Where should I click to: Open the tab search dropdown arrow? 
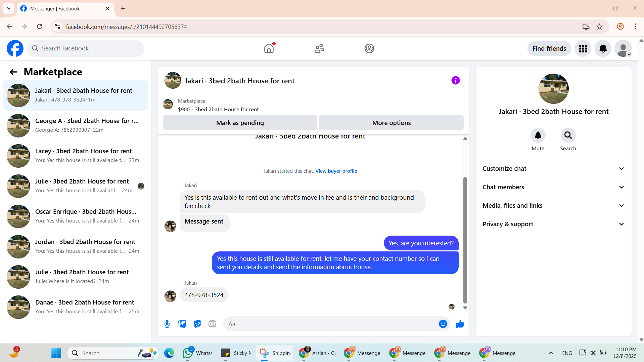coord(9,8)
